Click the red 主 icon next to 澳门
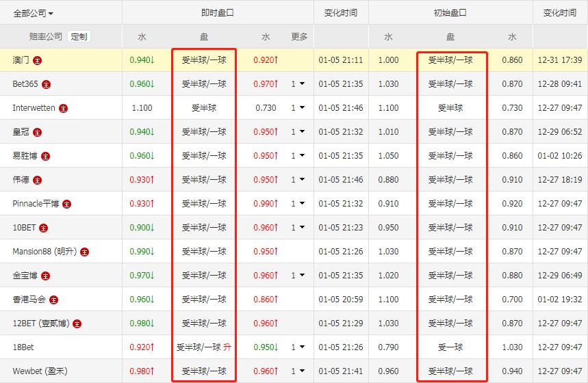 pos(37,60)
